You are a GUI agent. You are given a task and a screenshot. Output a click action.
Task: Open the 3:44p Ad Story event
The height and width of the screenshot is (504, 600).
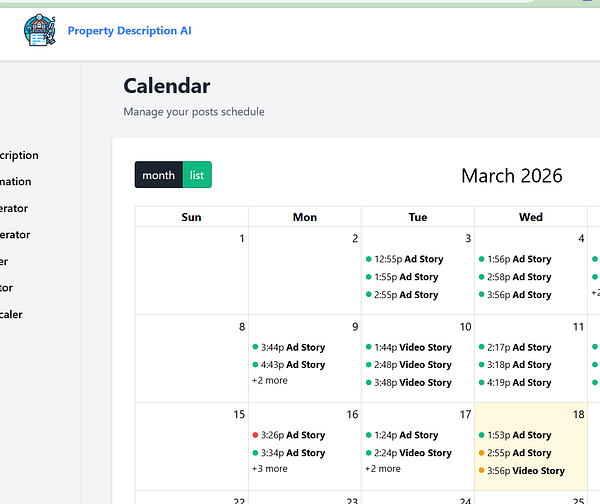click(x=289, y=347)
